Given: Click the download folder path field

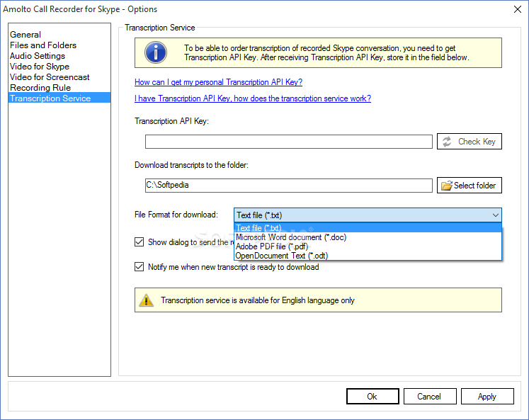Looking at the screenshot, I should pyautogui.click(x=288, y=186).
